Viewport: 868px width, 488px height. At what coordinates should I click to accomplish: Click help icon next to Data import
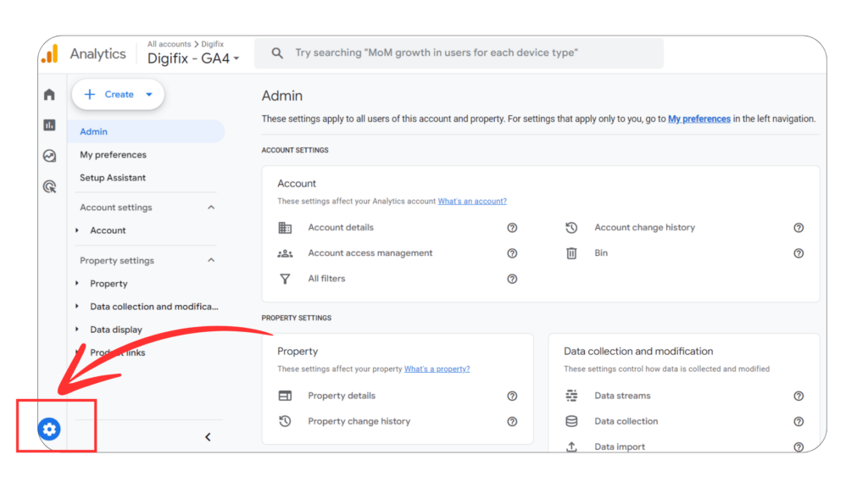[x=798, y=446]
